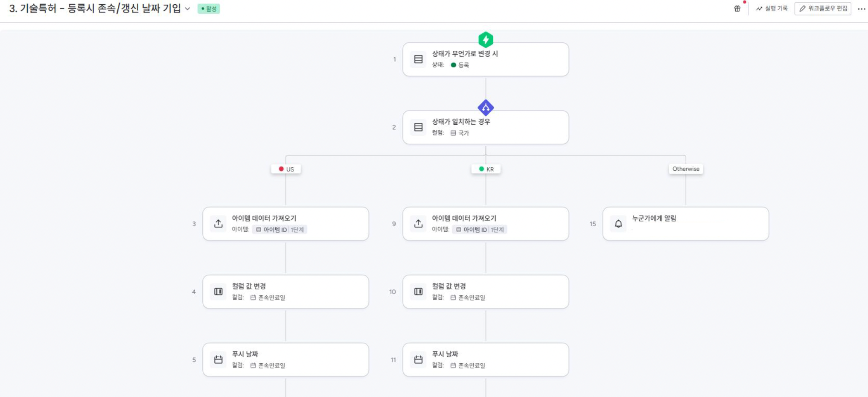Screen dimensions: 868x397
Task: Click the 활성 status badge
Action: 209,9
